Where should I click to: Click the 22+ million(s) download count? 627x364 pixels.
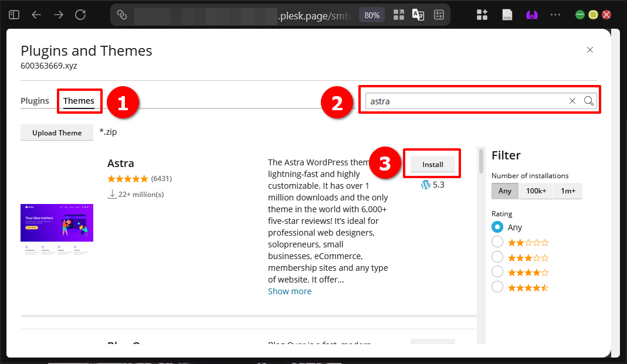[x=136, y=195]
